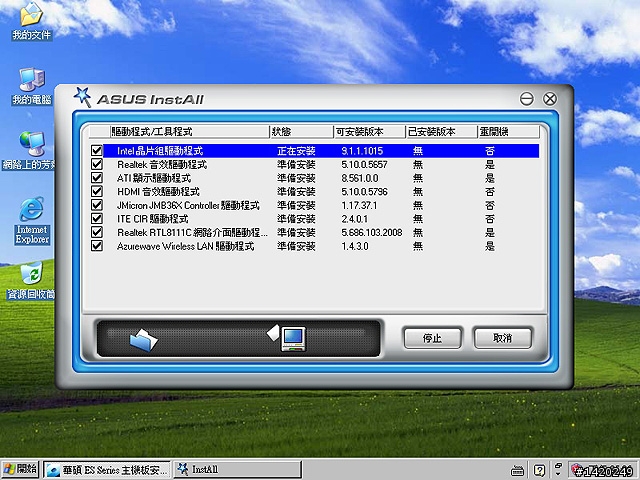Uncheck the JMicron JMB36X Controller checkbox
The width and height of the screenshot is (640, 480).
click(x=97, y=205)
